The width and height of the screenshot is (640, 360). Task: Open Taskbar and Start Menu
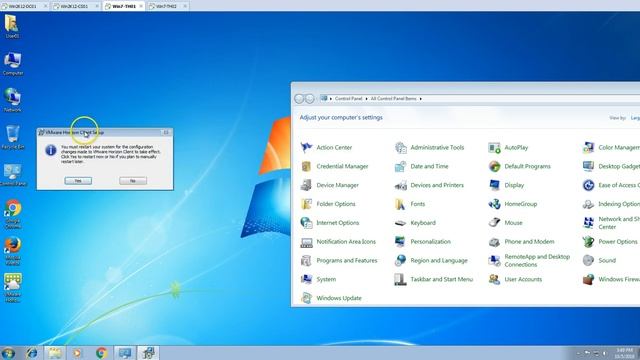click(x=433, y=279)
